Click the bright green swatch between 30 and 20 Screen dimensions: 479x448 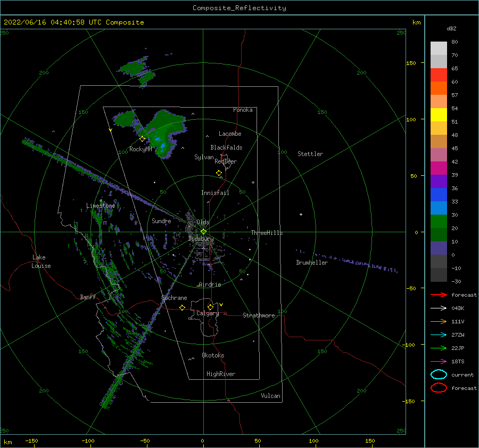pyautogui.click(x=439, y=222)
